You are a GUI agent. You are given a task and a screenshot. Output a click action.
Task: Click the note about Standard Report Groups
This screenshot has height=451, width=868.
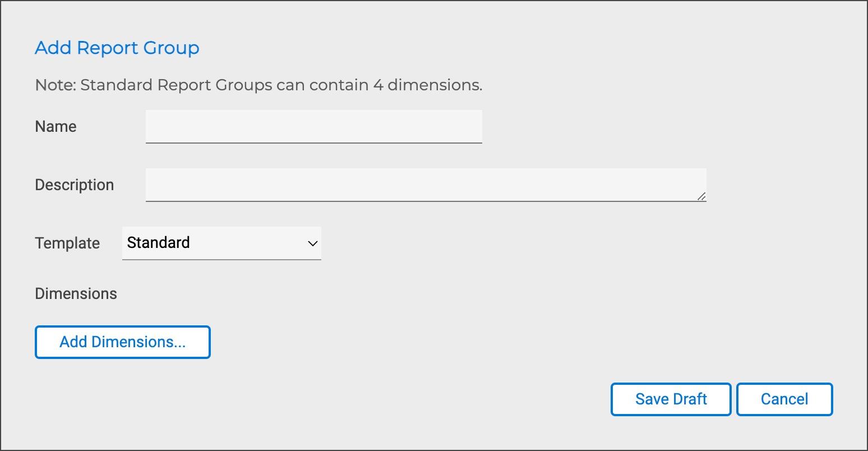[258, 85]
